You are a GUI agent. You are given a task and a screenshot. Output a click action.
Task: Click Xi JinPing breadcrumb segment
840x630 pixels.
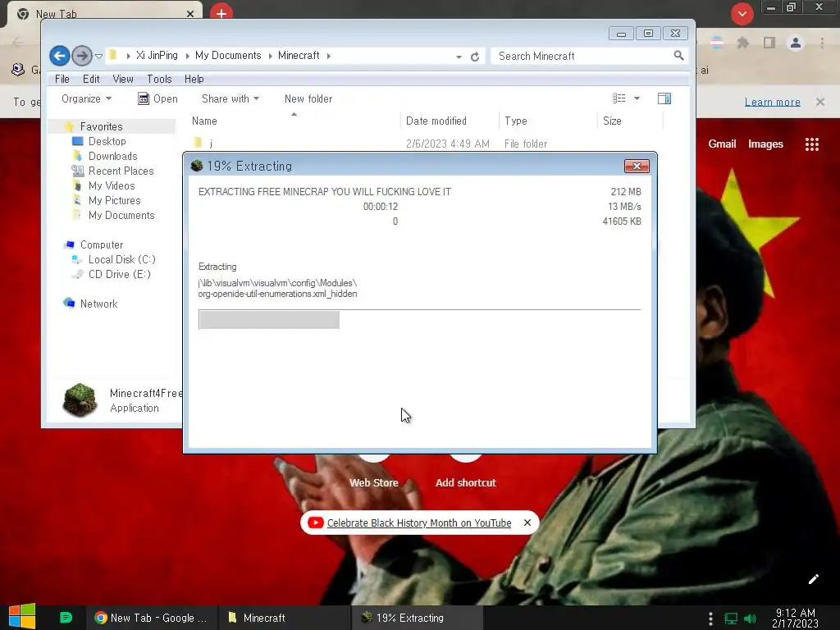[157, 55]
